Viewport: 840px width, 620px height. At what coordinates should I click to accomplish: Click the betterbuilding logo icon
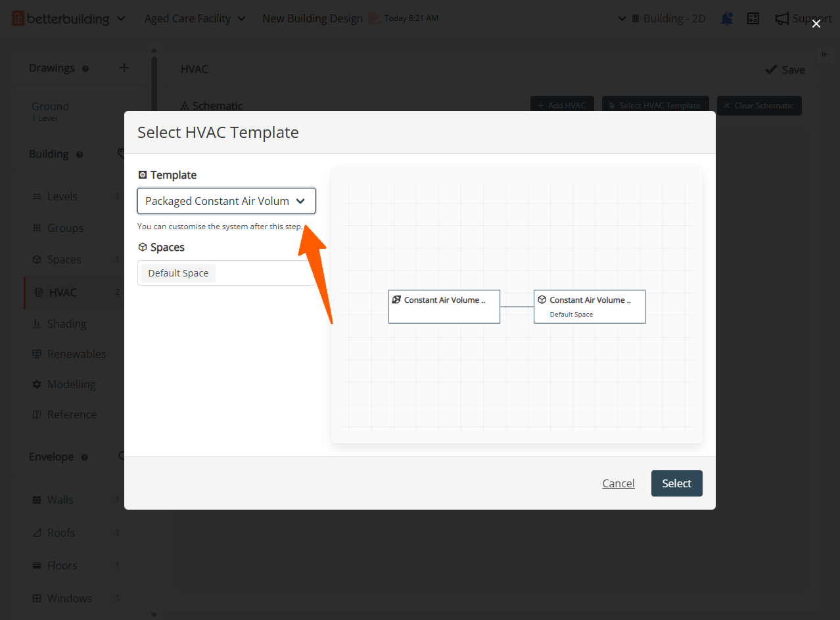(18, 18)
